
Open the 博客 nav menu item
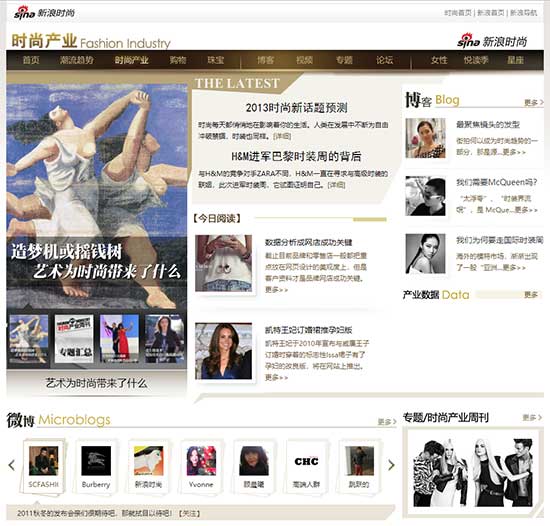click(266, 60)
